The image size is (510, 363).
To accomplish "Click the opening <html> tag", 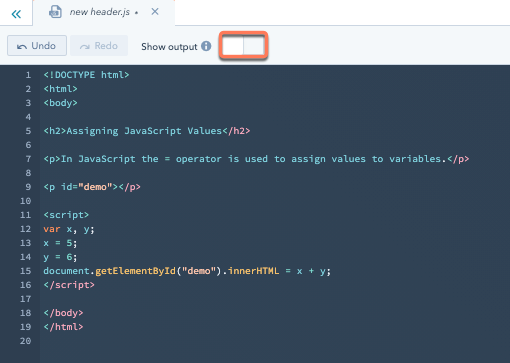I will coord(60,89).
